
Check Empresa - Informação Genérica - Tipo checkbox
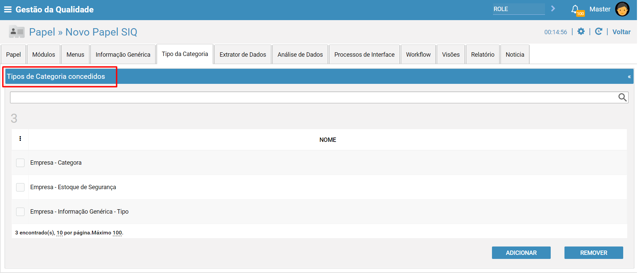pyautogui.click(x=20, y=212)
